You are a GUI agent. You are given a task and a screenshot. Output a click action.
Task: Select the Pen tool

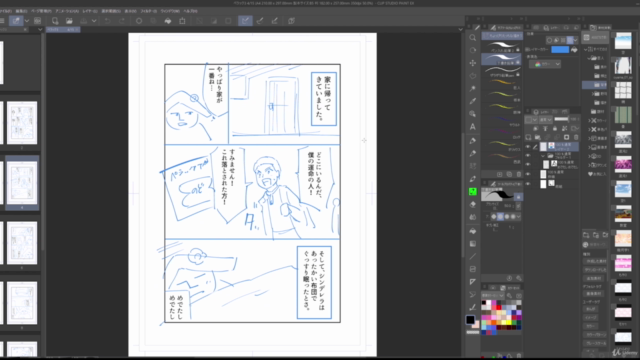[x=473, y=141]
